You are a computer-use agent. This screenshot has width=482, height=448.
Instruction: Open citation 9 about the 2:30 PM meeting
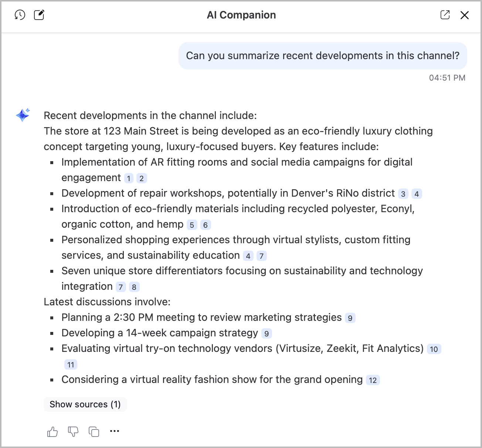coord(350,318)
